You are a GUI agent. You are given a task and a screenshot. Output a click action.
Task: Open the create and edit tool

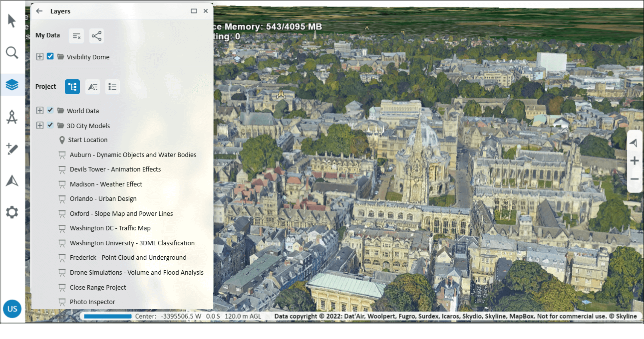[x=12, y=149]
